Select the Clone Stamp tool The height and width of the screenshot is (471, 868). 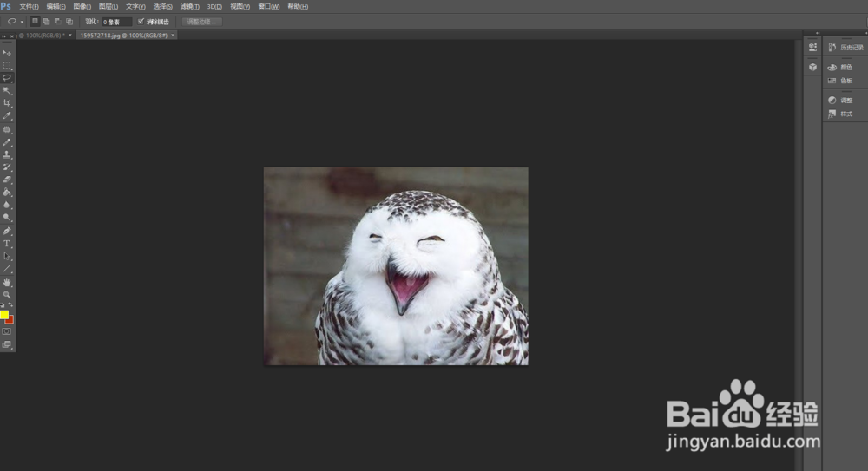point(7,155)
